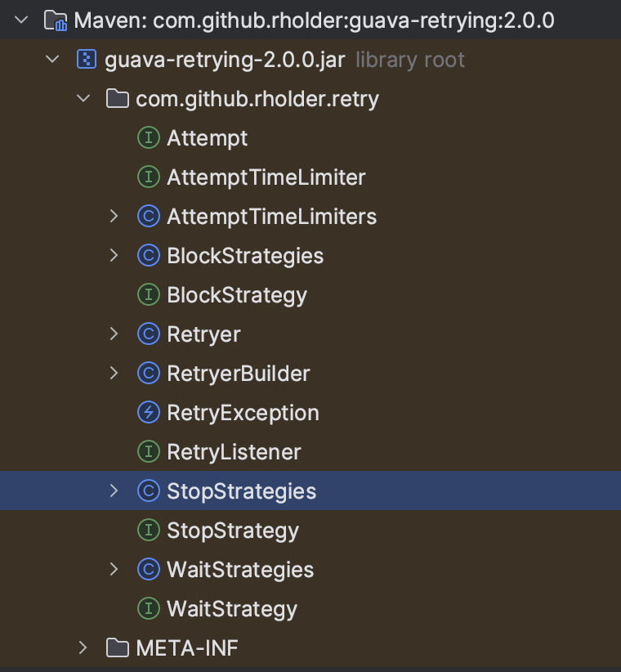Click the Retryer class icon
Viewport: 621px width, 672px height.
point(148,334)
